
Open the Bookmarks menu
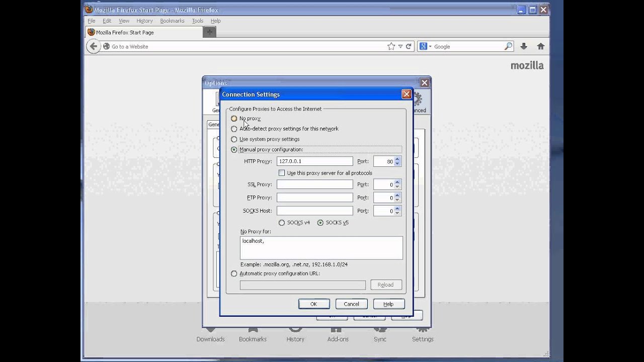click(x=172, y=21)
